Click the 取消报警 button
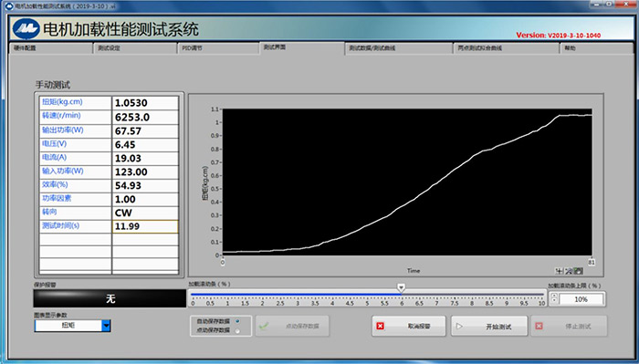 click(409, 326)
